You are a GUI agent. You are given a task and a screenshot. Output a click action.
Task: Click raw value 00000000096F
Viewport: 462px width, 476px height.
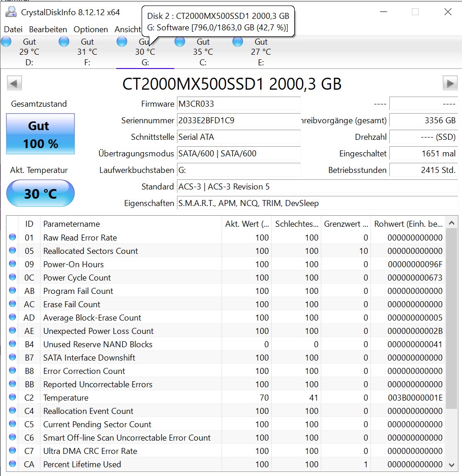pos(415,264)
